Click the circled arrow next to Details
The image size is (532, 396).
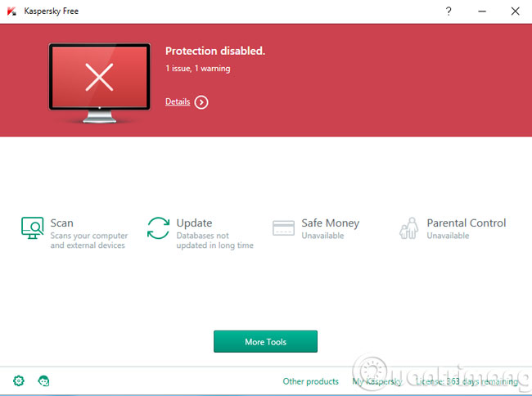click(x=201, y=102)
